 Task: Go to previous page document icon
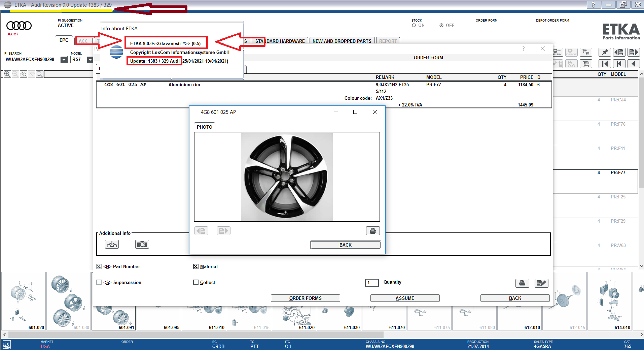click(x=619, y=52)
